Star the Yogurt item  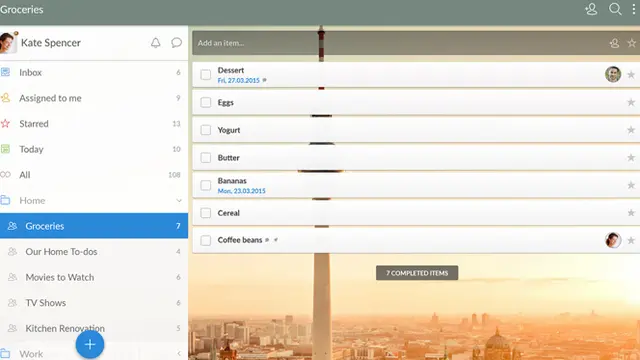631,130
